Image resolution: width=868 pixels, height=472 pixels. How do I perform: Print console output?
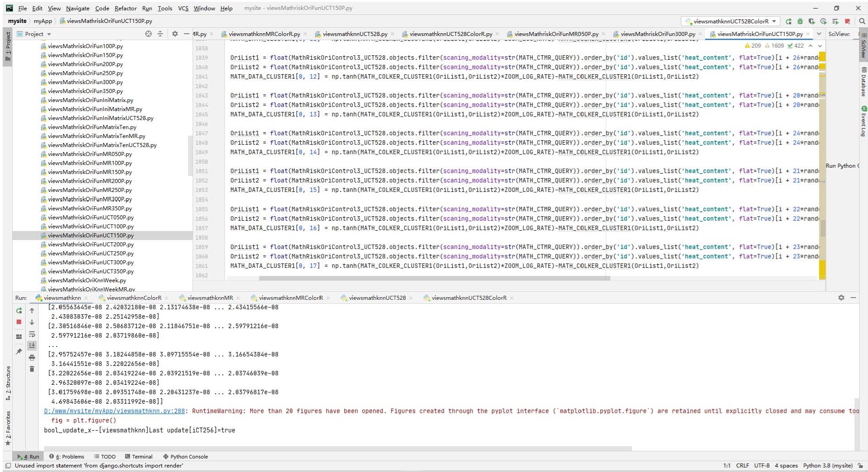click(x=32, y=357)
